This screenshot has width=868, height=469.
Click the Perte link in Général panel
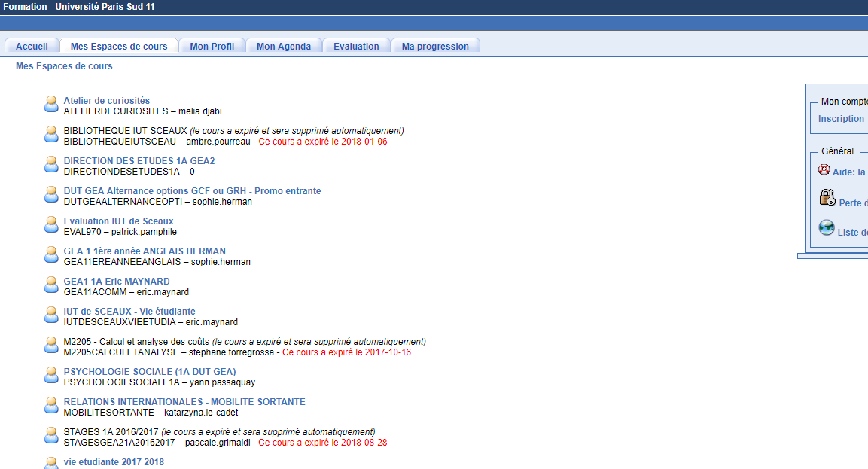853,203
